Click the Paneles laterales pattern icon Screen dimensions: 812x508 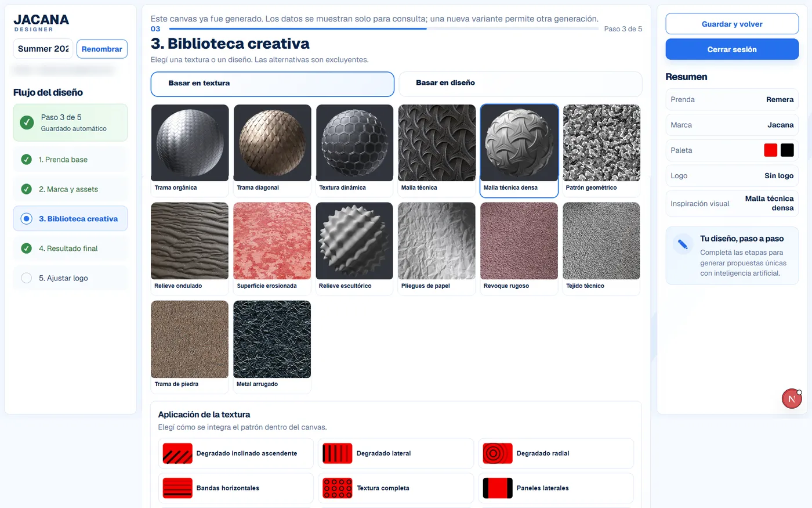[x=498, y=488]
